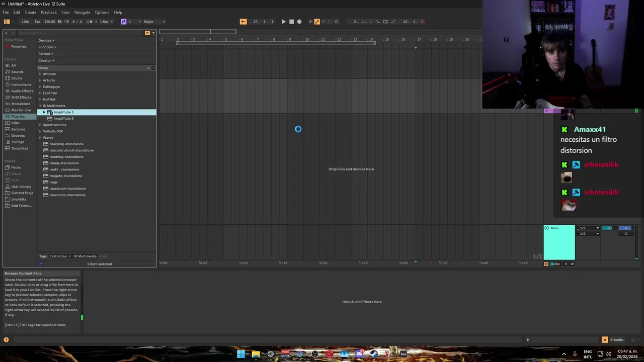
Task: Unfold the Main track arrow
Action: [x=546, y=228]
